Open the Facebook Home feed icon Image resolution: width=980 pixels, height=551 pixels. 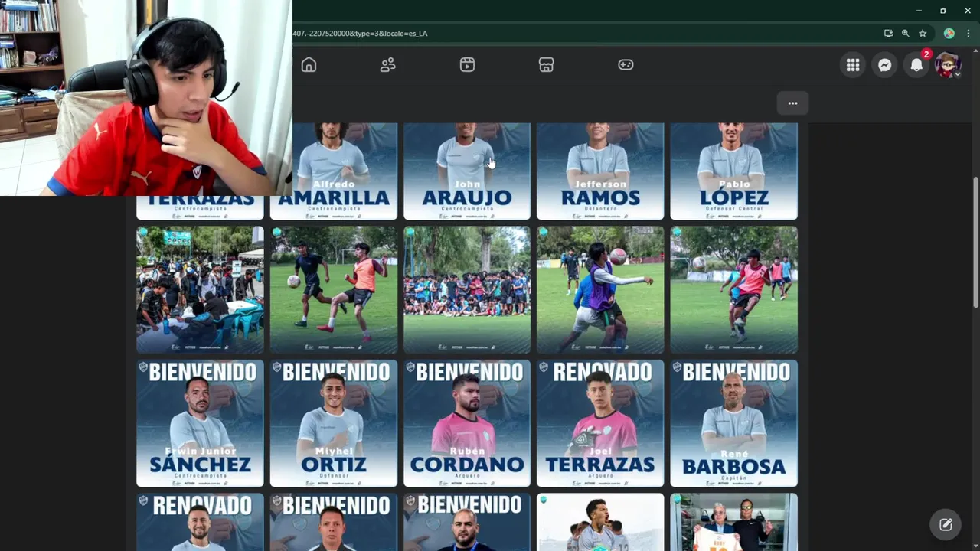(x=309, y=65)
